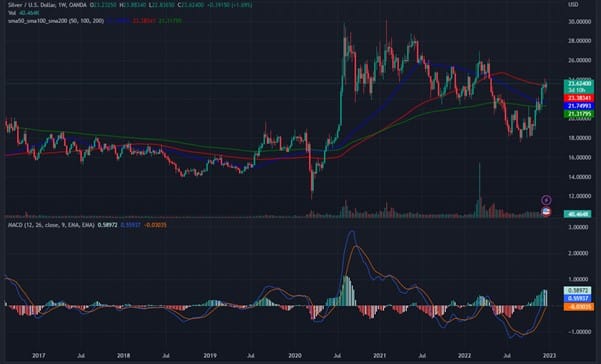This screenshot has height=364, width=601.
Task: Click the 26.00000 price axis tick
Action: coord(580,61)
